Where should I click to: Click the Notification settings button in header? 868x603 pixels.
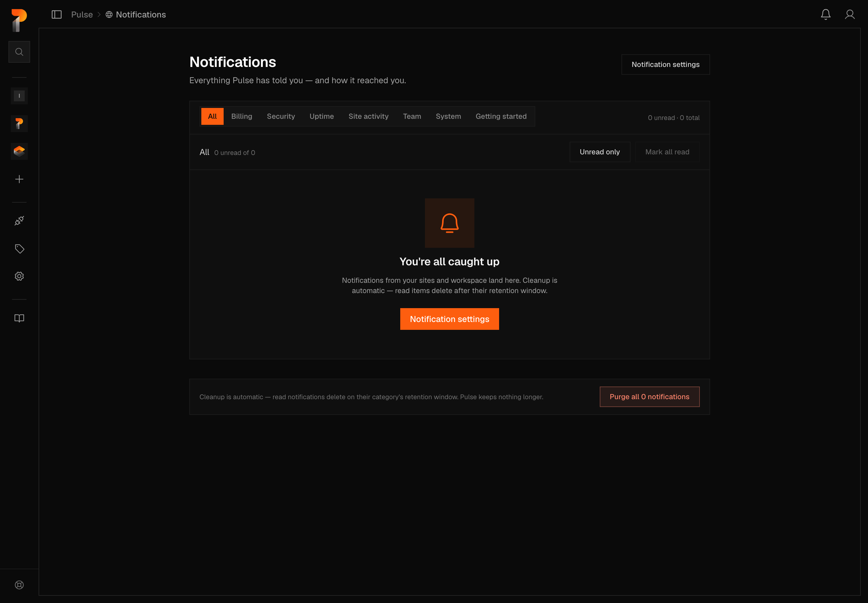tap(665, 65)
